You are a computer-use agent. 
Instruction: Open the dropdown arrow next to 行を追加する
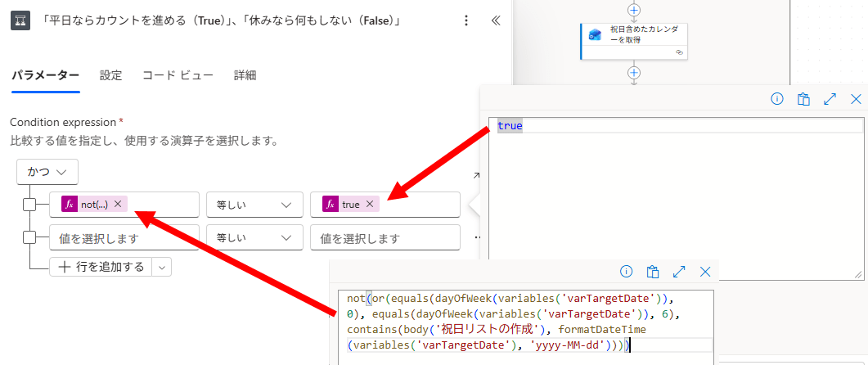click(161, 267)
